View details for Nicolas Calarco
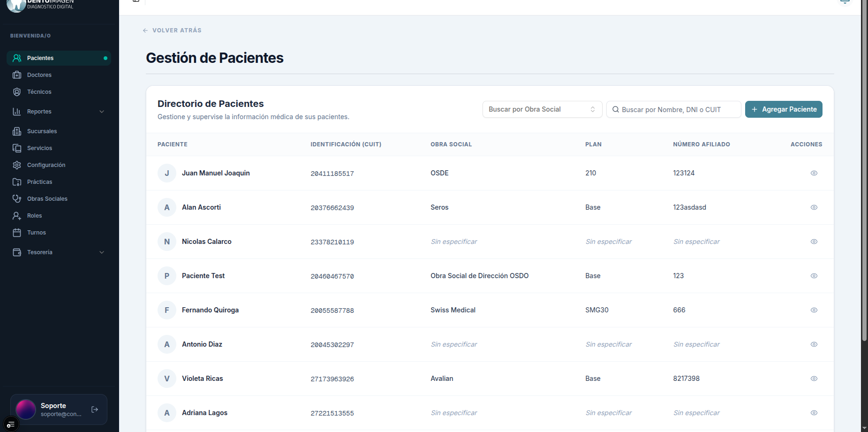 coord(814,242)
